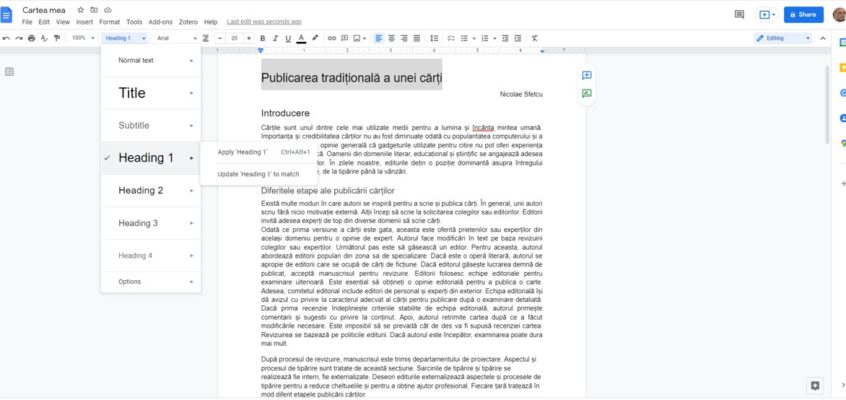Activate the paint format tool
This screenshot has width=846, height=400.
coord(57,38)
